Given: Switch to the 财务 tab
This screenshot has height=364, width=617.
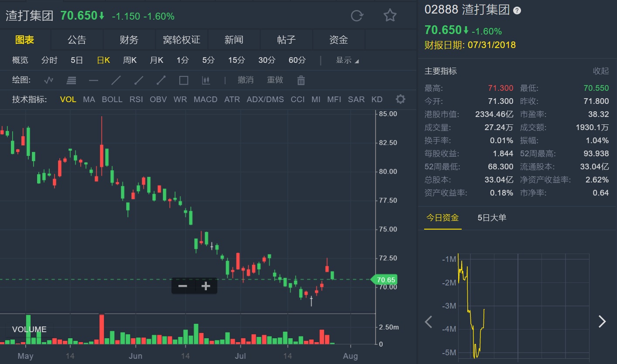Looking at the screenshot, I should click(x=129, y=40).
